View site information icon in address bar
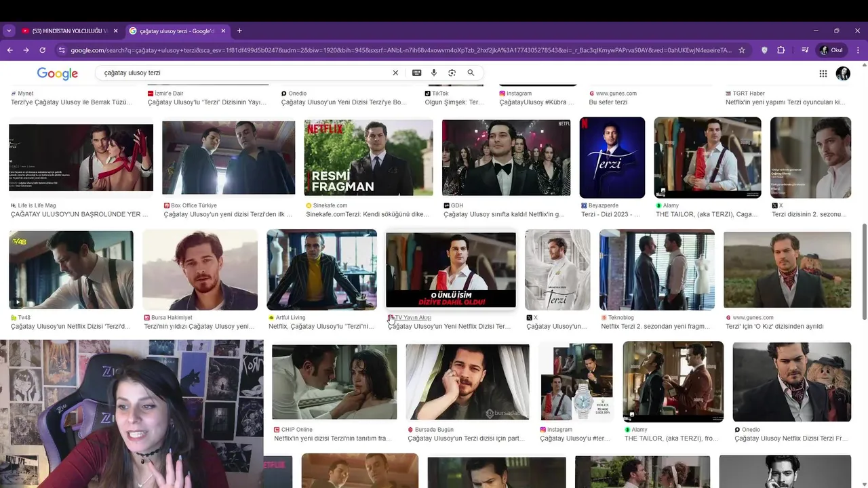Image resolution: width=868 pixels, height=488 pixels. click(62, 50)
